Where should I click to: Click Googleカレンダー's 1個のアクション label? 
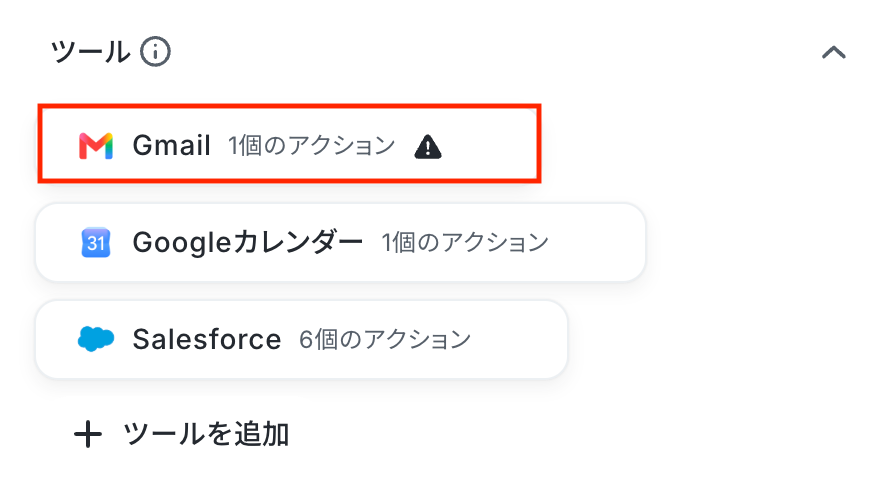pyautogui.click(x=465, y=242)
